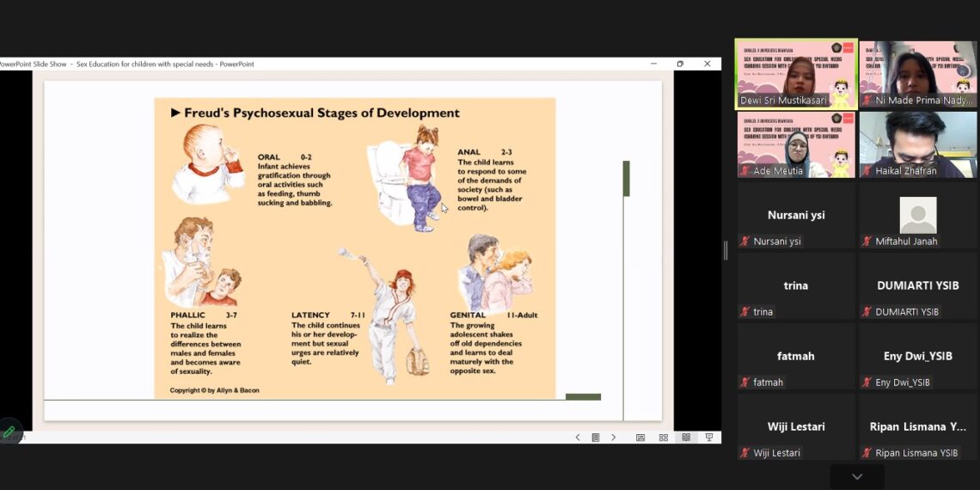Click the green pen annotation icon
Image resolution: width=980 pixels, height=490 pixels.
coord(9,432)
